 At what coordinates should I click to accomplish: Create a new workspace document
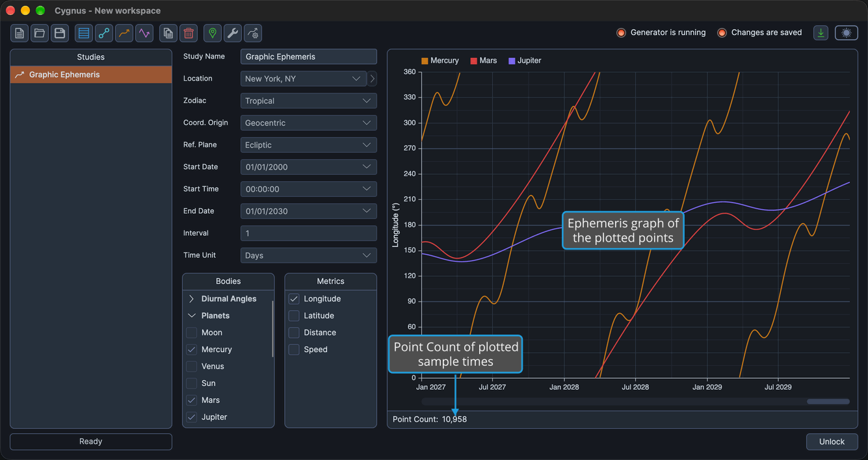20,33
